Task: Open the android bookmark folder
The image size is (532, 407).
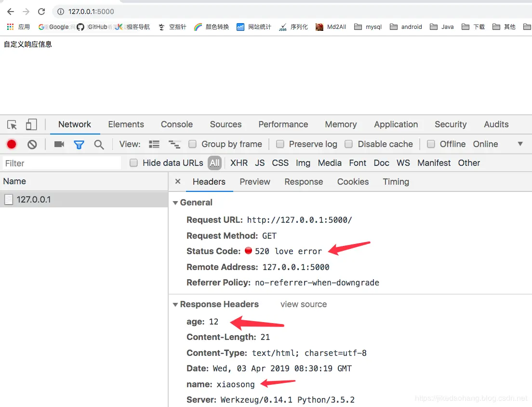Action: click(x=406, y=27)
